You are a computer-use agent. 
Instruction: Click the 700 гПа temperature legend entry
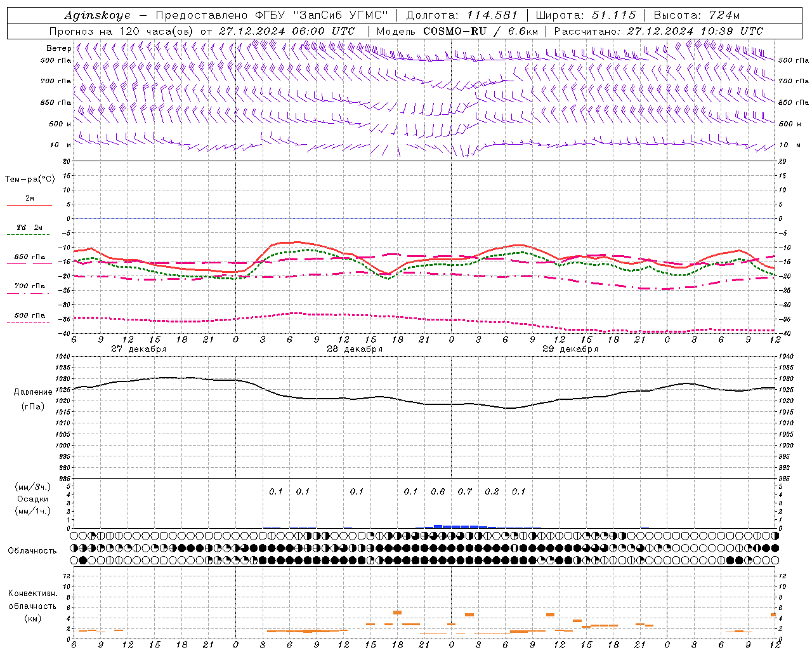pos(30,286)
